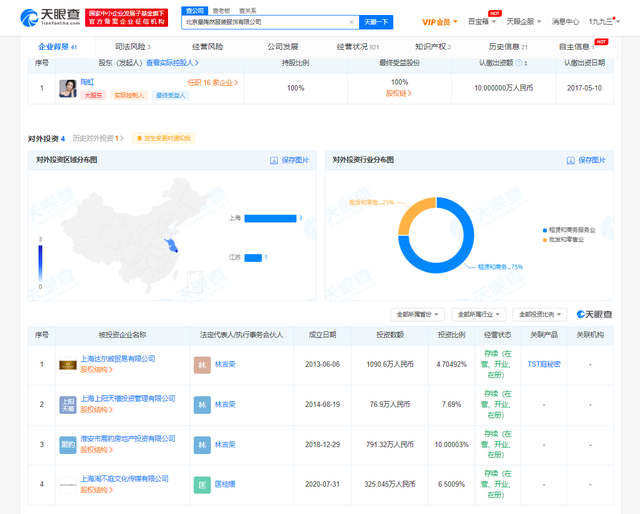This screenshot has height=514, width=640.
Task: Open 上海上阳天锦投资管理有限公司 link
Action: (128, 398)
